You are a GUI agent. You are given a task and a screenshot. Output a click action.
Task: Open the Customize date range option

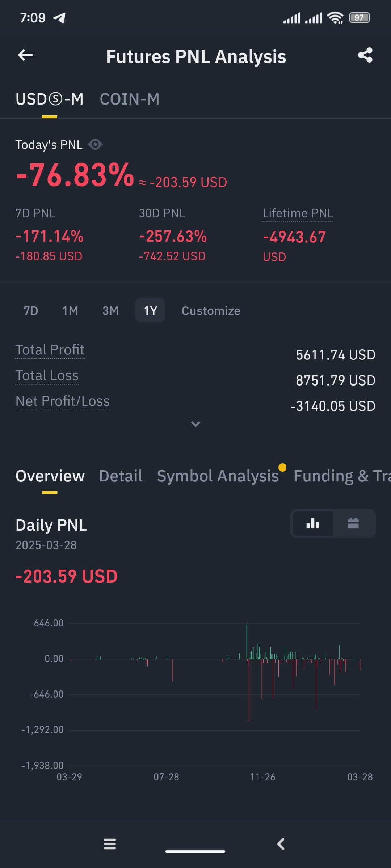(x=211, y=311)
